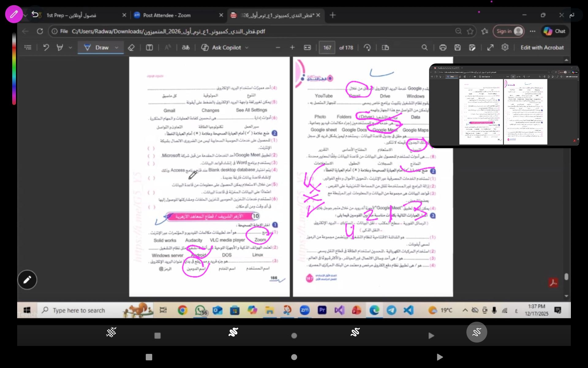The width and height of the screenshot is (588, 368).
Task: Enter full screen view of PDF
Action: click(x=490, y=48)
